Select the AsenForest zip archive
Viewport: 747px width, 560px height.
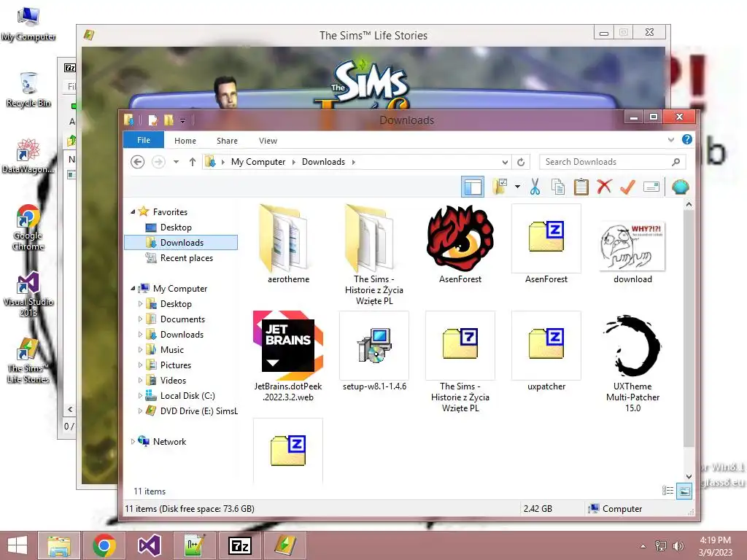point(546,244)
